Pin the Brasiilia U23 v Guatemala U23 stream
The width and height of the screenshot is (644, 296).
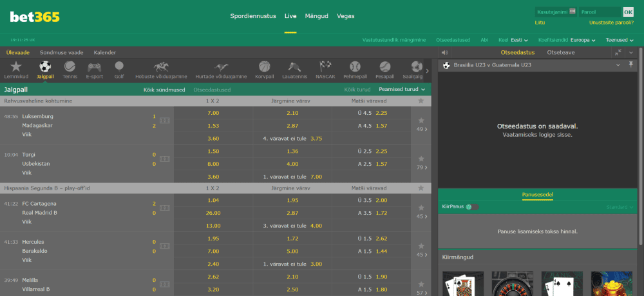tap(631, 65)
